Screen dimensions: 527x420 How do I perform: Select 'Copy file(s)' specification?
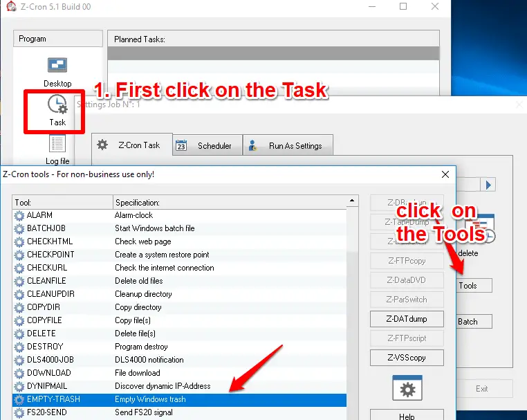click(133, 320)
